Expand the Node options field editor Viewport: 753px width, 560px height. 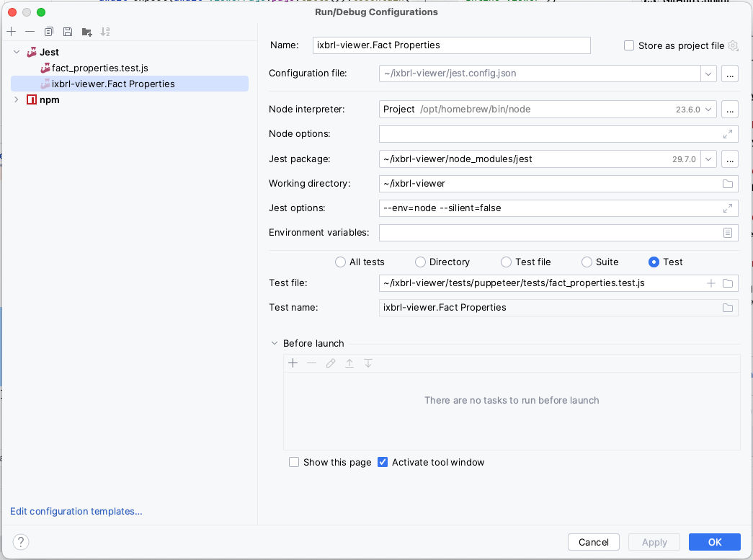point(728,134)
